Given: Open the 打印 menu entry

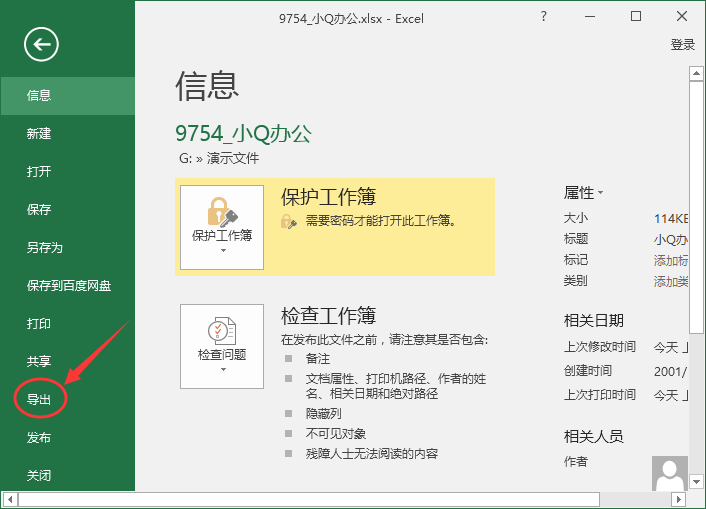Looking at the screenshot, I should [68, 323].
